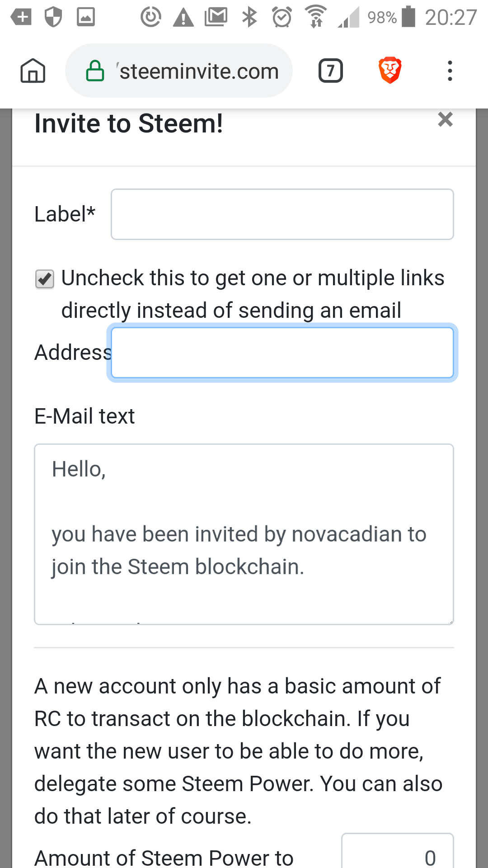Tap the shield icon in status bar

[x=53, y=18]
